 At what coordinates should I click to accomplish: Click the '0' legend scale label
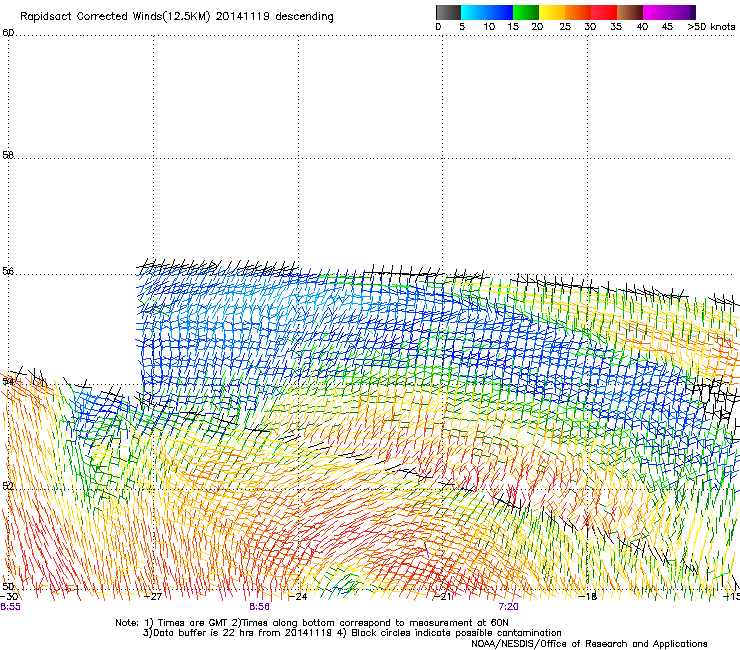point(438,27)
